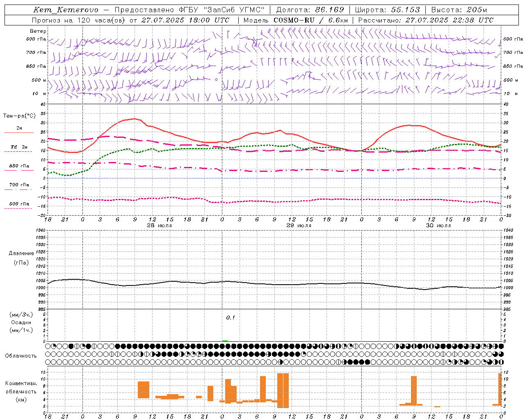525x420 pixels.
Task: Select the 'Высота: 205м' header field
Action: point(459,10)
